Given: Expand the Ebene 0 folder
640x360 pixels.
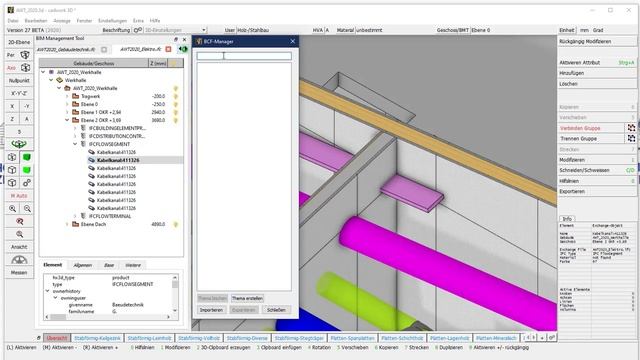Looking at the screenshot, I should point(67,104).
